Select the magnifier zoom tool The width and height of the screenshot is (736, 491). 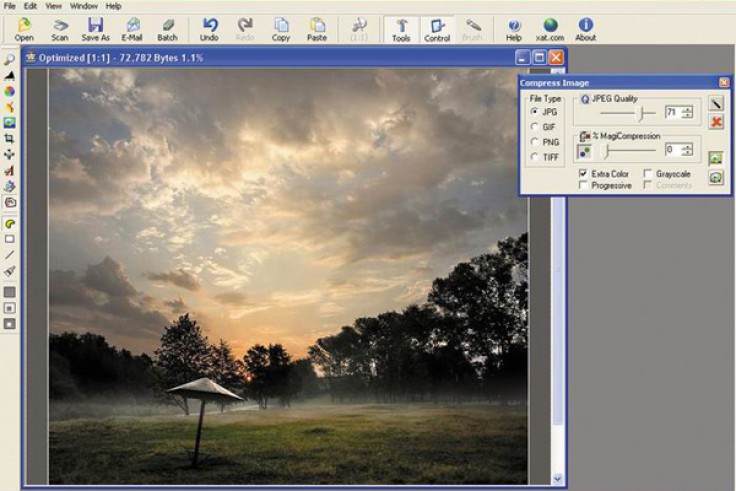point(9,59)
